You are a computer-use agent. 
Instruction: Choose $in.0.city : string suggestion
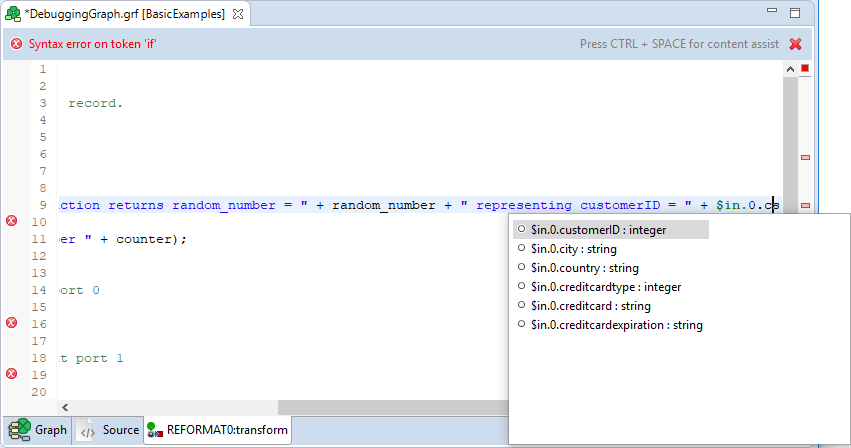pyautogui.click(x=573, y=249)
